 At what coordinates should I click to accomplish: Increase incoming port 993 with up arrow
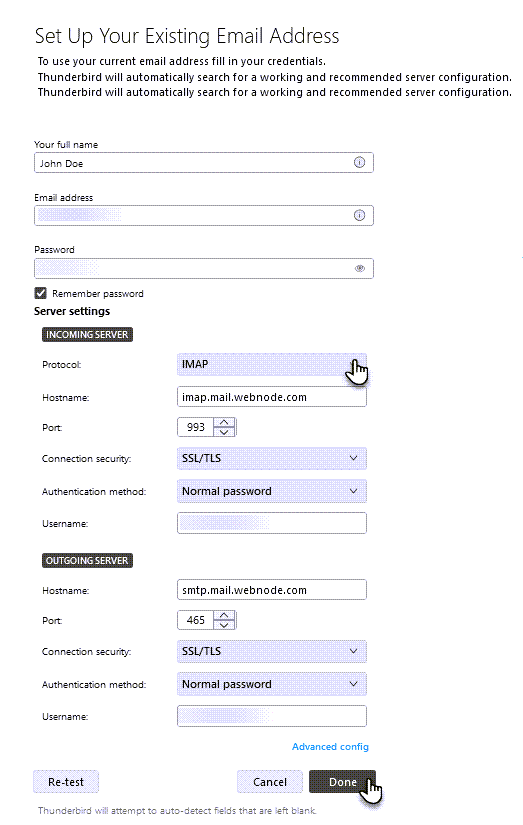(225, 422)
